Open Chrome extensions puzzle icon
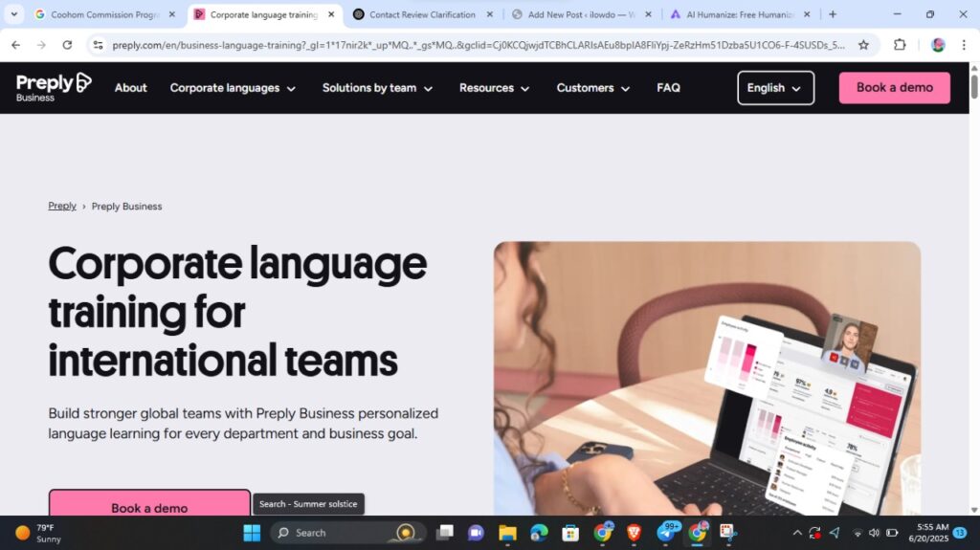 click(x=900, y=45)
